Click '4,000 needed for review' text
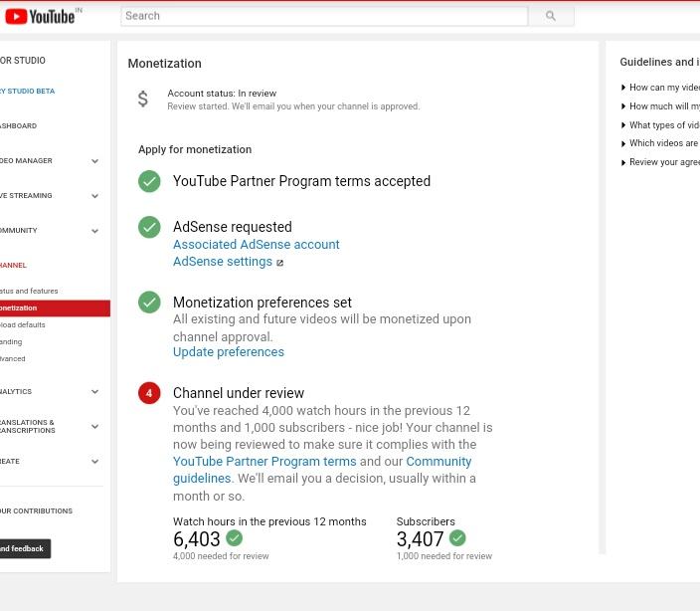The width and height of the screenshot is (700, 611). (221, 556)
